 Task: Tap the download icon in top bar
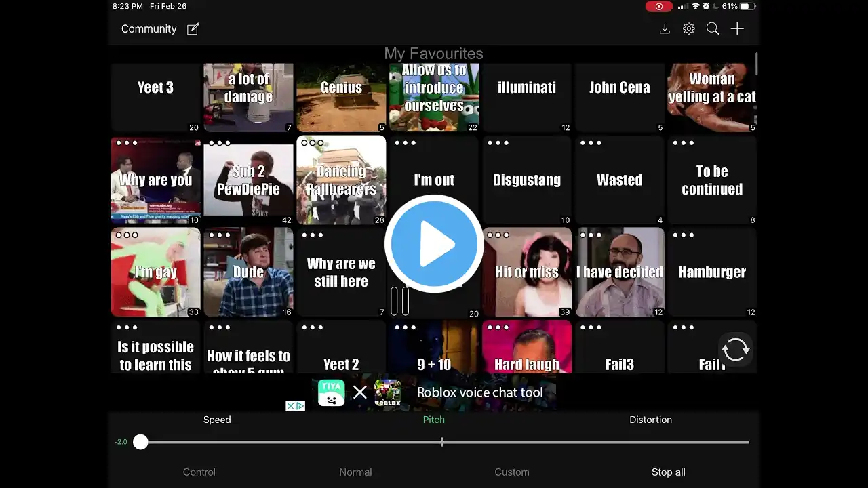(665, 29)
